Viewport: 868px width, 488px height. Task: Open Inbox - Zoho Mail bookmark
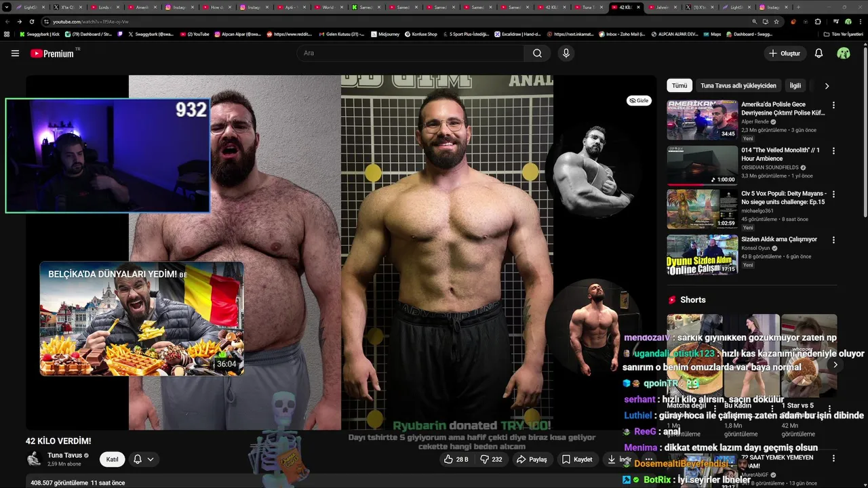tap(621, 34)
